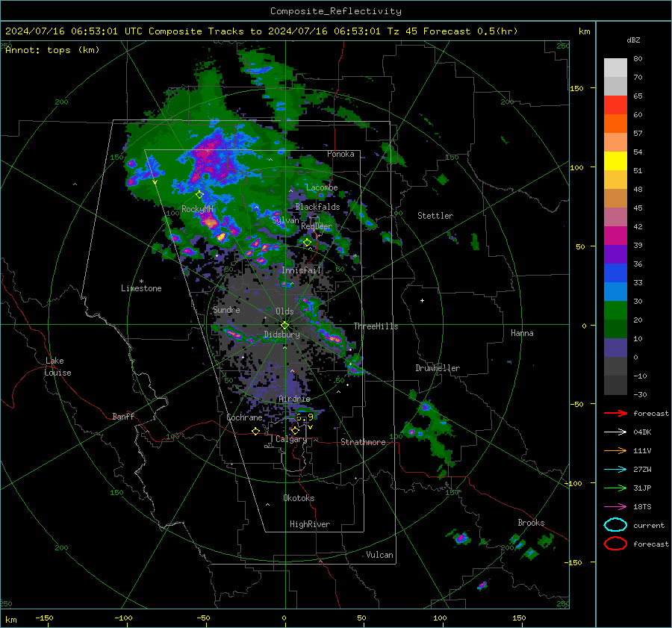Viewport: 672px width, 628px height.
Task: Click the Lake Louise label
Action: (x=57, y=367)
